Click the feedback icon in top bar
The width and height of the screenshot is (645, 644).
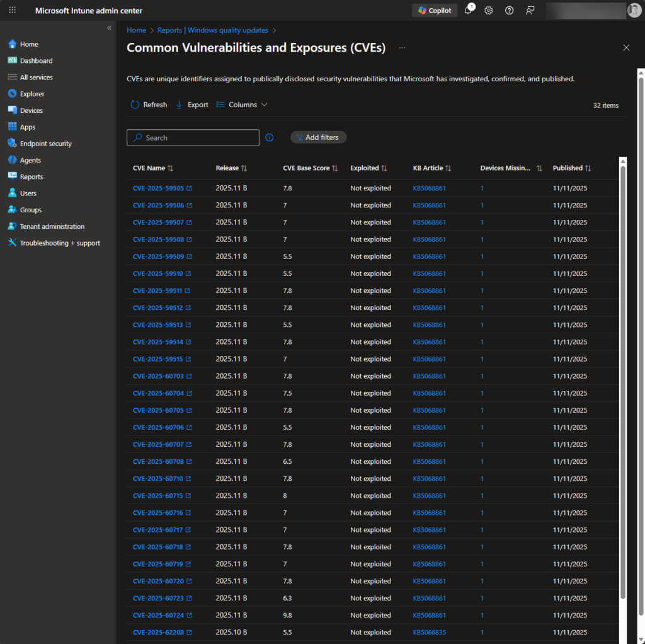coord(530,11)
